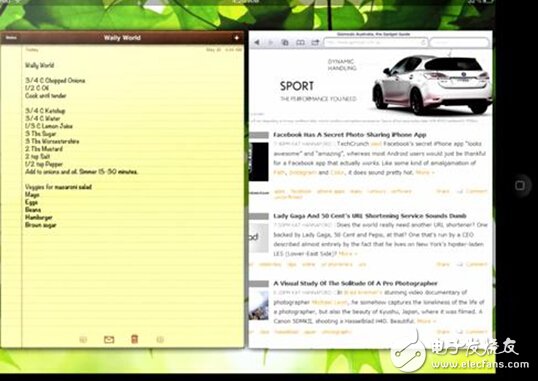Add a new note with plus icon

(236, 38)
